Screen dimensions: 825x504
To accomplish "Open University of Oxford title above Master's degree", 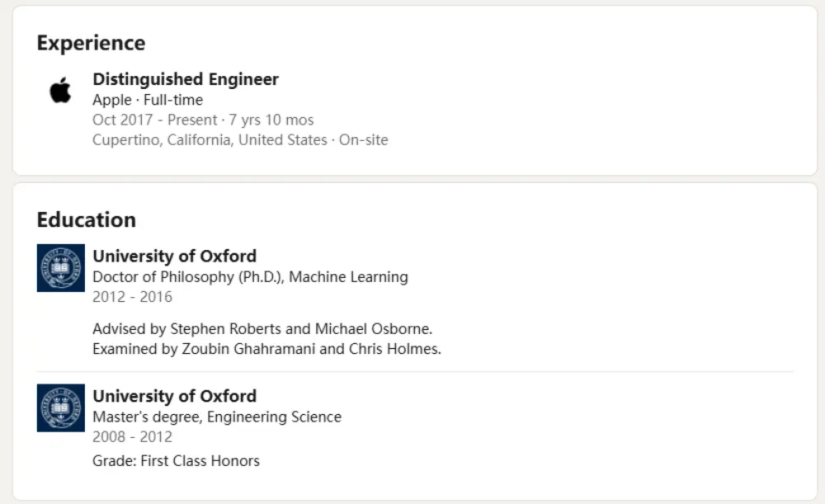I will click(x=174, y=396).
